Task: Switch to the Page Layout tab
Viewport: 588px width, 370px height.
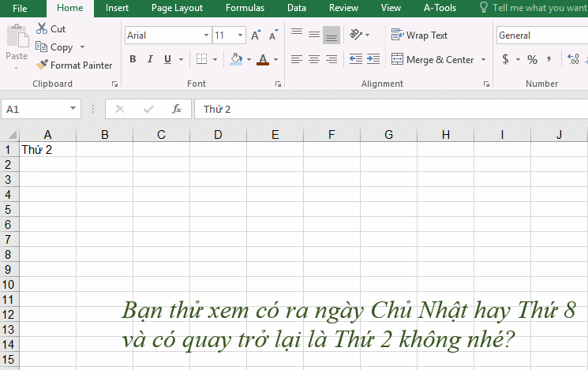Action: 177,8
